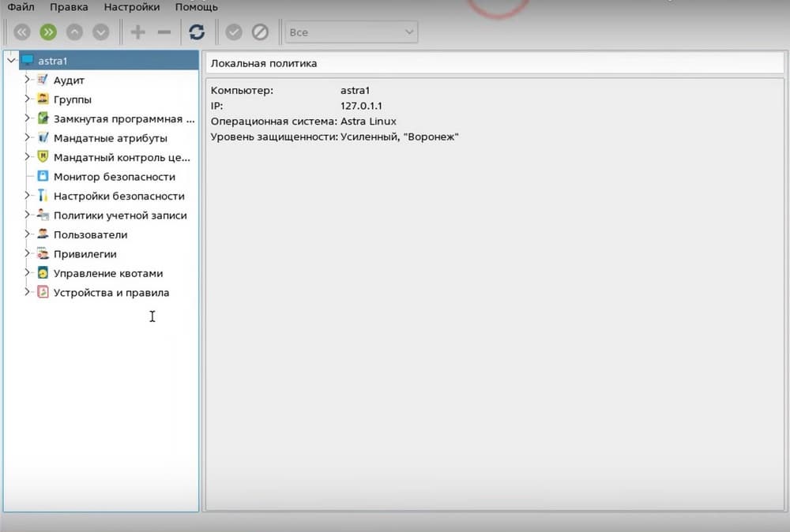Expand the Политики учетной записи node
This screenshot has width=790, height=532.
tap(27, 215)
